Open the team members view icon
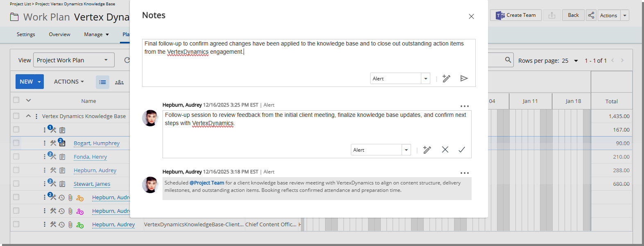 (x=119, y=82)
